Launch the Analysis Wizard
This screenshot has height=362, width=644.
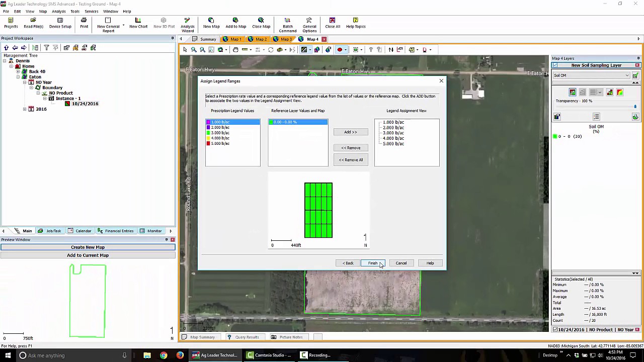[x=188, y=25]
